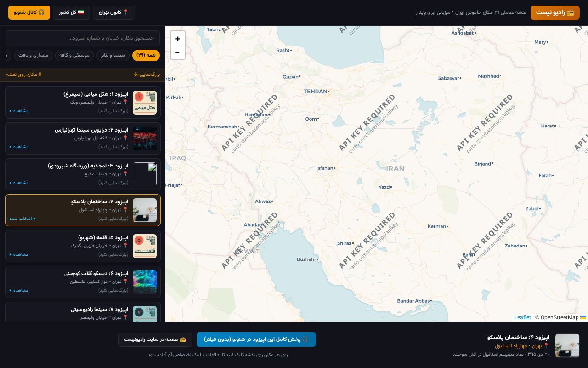The image size is (588, 368).
Task: Click مشاهده link on episode 1 هتل میامی
Action: click(x=19, y=111)
